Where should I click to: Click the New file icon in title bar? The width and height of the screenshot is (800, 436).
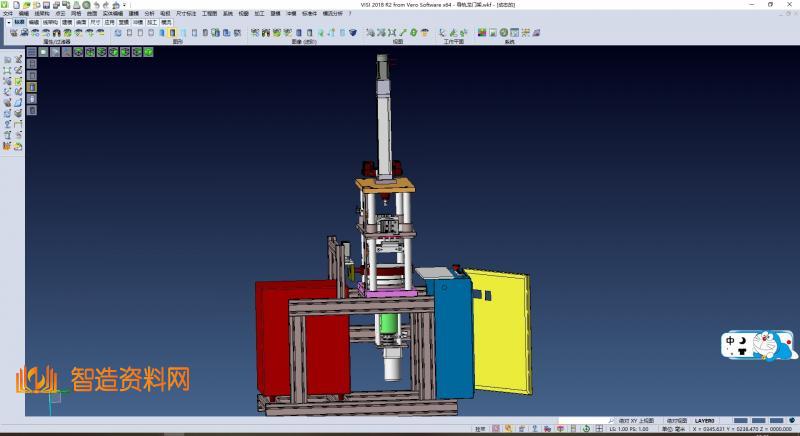pyautogui.click(x=14, y=4)
